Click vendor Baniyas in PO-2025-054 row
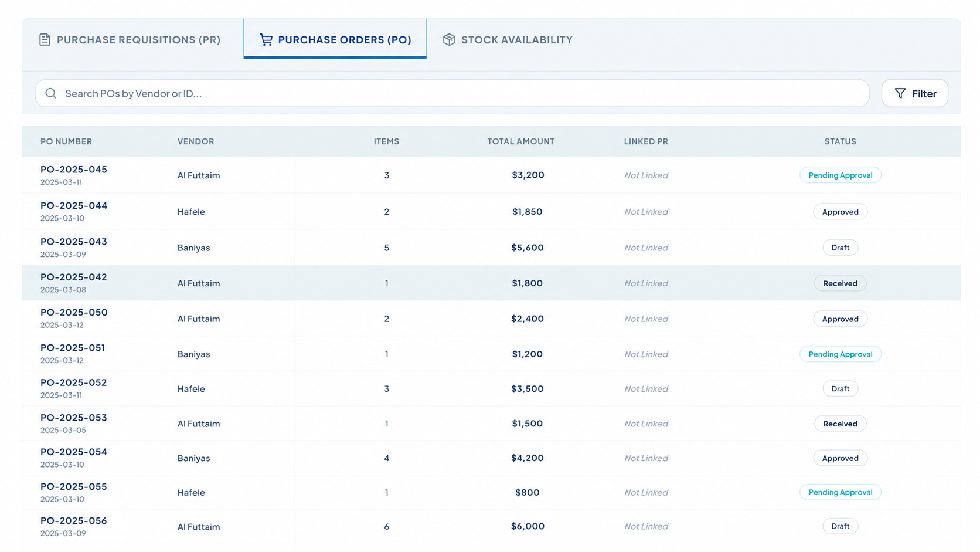The width and height of the screenshot is (980, 552). pyautogui.click(x=194, y=458)
